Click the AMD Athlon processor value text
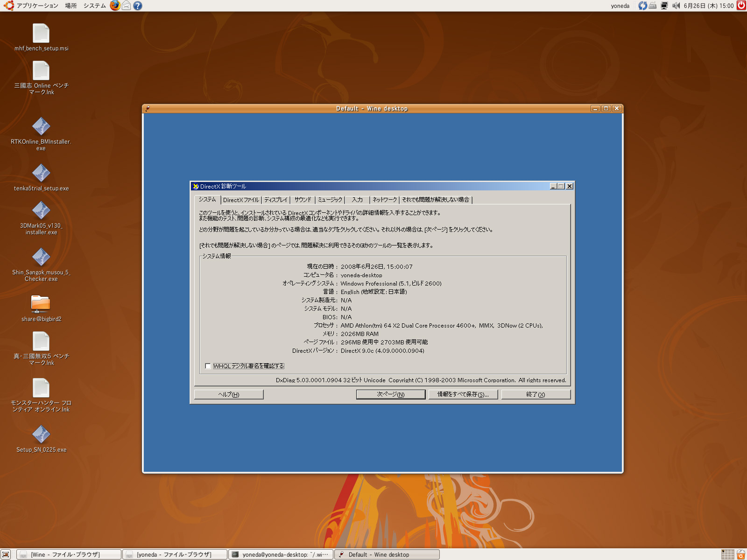The image size is (747, 560). [442, 326]
